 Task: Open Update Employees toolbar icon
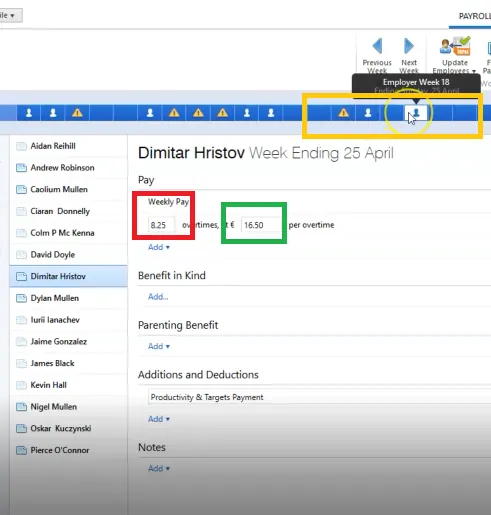[x=455, y=46]
